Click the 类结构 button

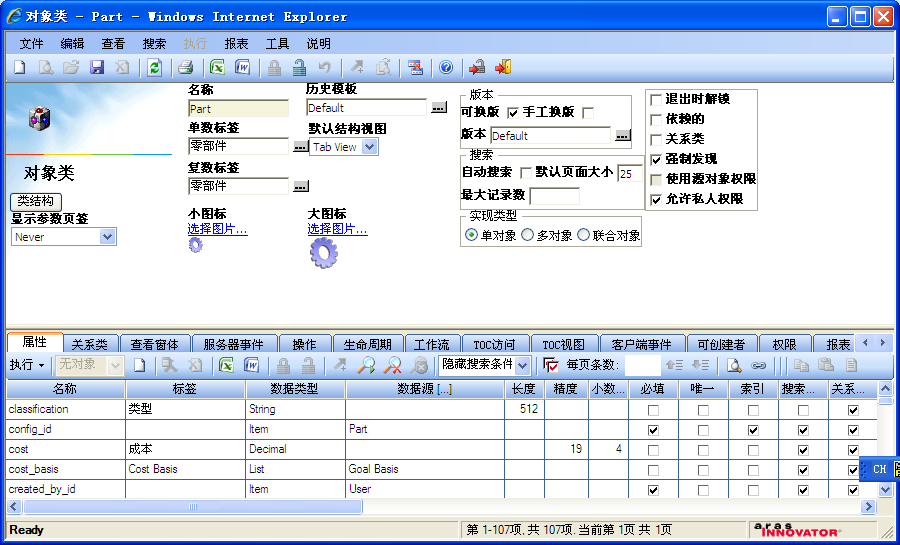click(x=36, y=201)
